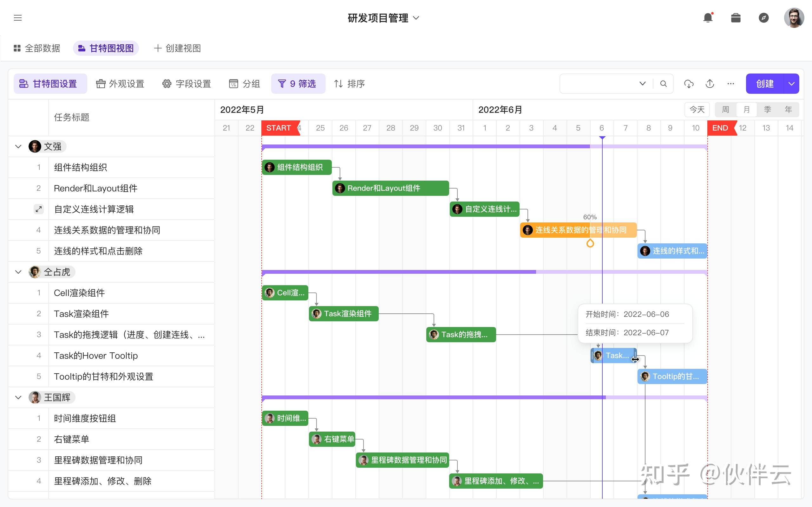This screenshot has width=812, height=507.
Task: Open the compass explore icon
Action: (x=764, y=18)
